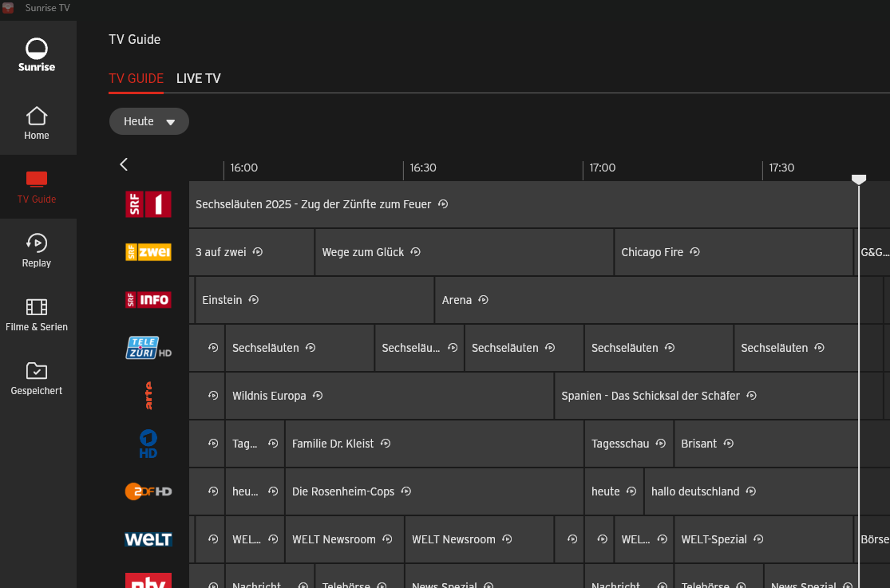
Task: Select the TV GUIDE tab
Action: pos(136,78)
